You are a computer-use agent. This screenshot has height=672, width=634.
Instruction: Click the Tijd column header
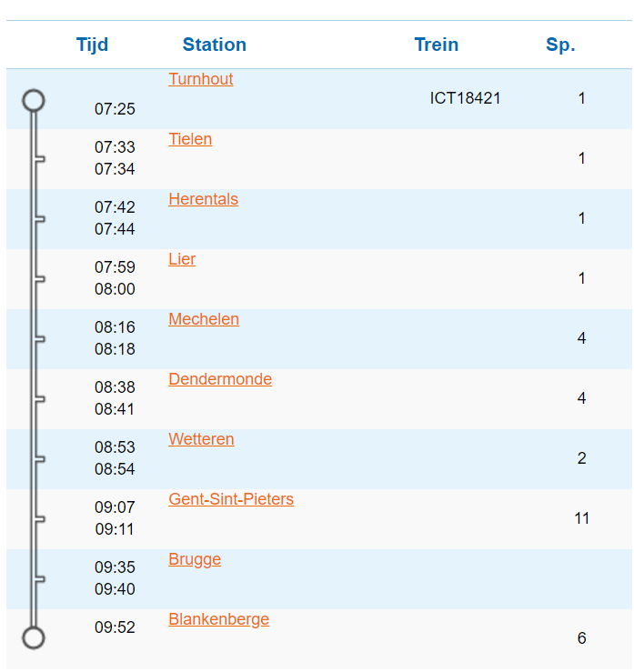pos(92,45)
